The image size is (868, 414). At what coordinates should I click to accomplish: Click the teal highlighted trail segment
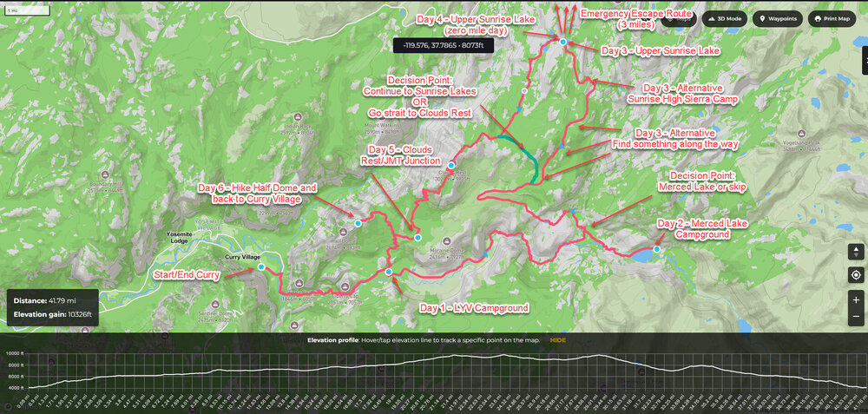click(x=529, y=158)
